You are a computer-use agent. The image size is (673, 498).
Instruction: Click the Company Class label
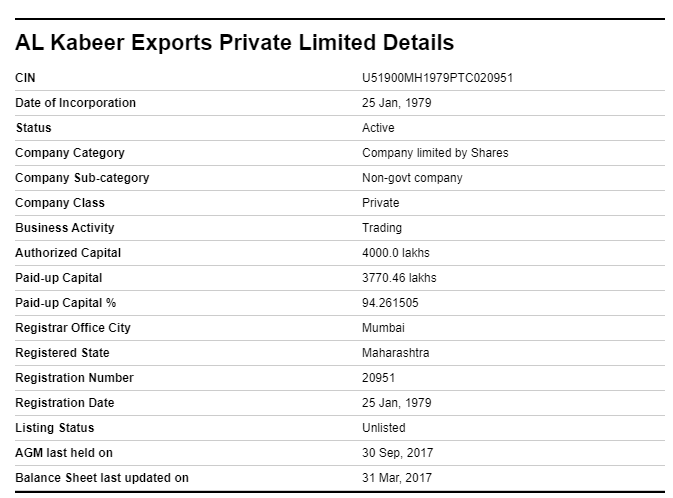(60, 203)
